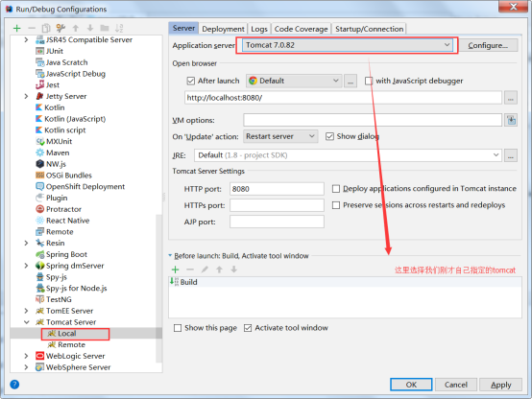This screenshot has height=399, width=532.
Task: Click the Create New Folder icon
Action: (105, 28)
